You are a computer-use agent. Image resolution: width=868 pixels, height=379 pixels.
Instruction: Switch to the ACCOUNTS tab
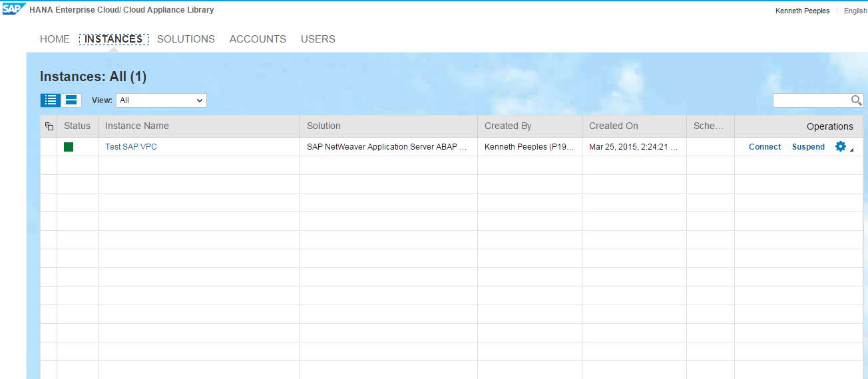point(258,39)
